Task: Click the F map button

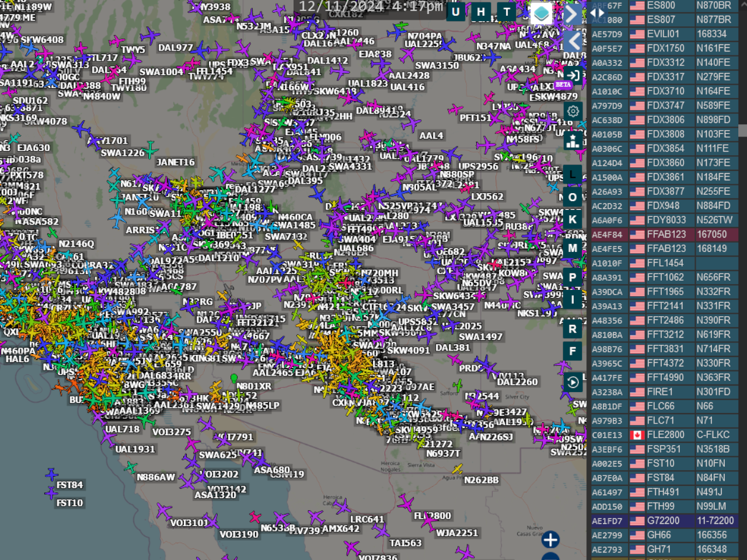Action: pyautogui.click(x=573, y=351)
